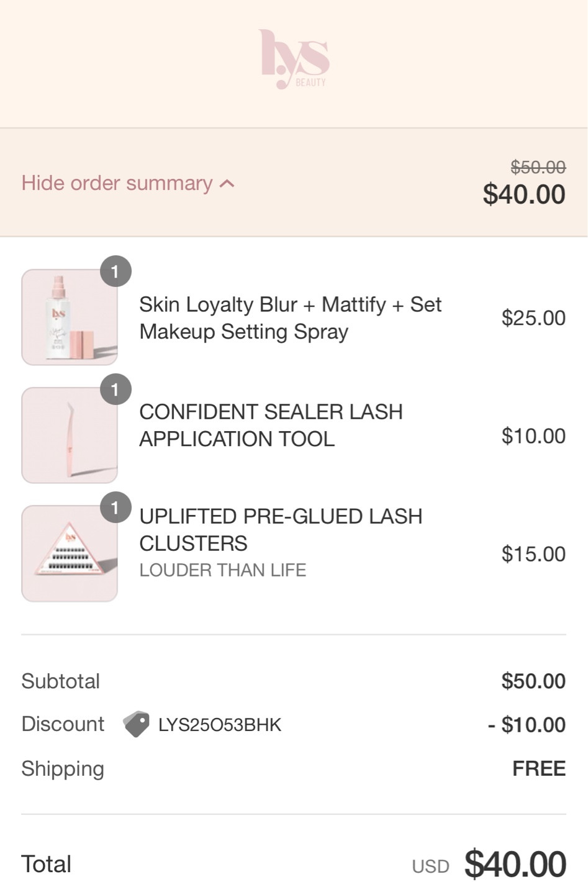
Task: Click the triangular lash clusters box thumbnail
Action: 69,553
